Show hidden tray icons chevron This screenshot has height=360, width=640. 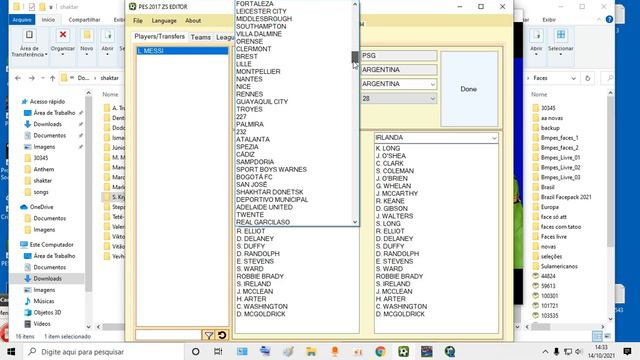click(545, 351)
